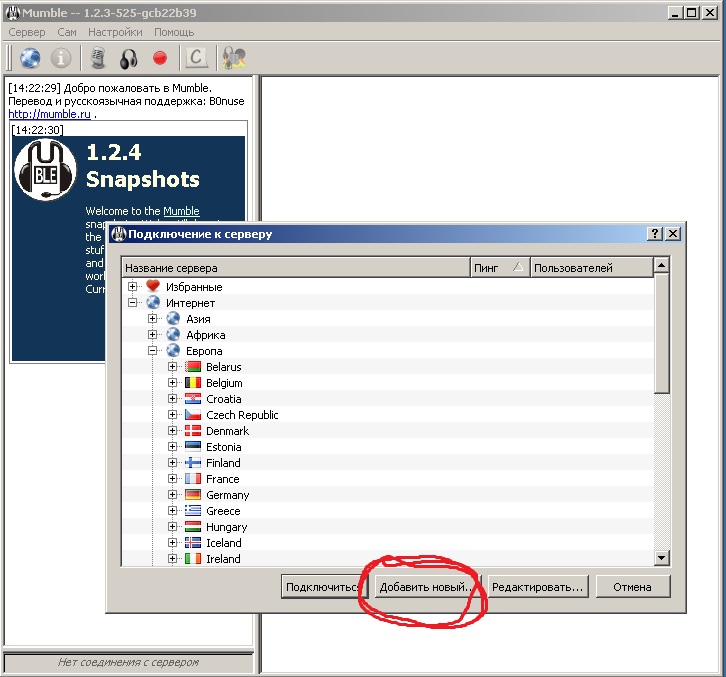Mute the microphone via toolbar icon
Viewport: 726px width, 677px height.
[98, 58]
